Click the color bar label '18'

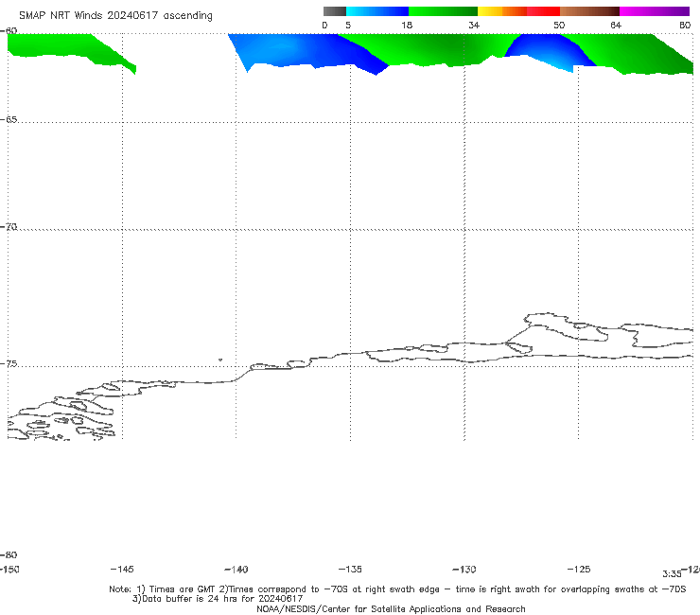[407, 26]
